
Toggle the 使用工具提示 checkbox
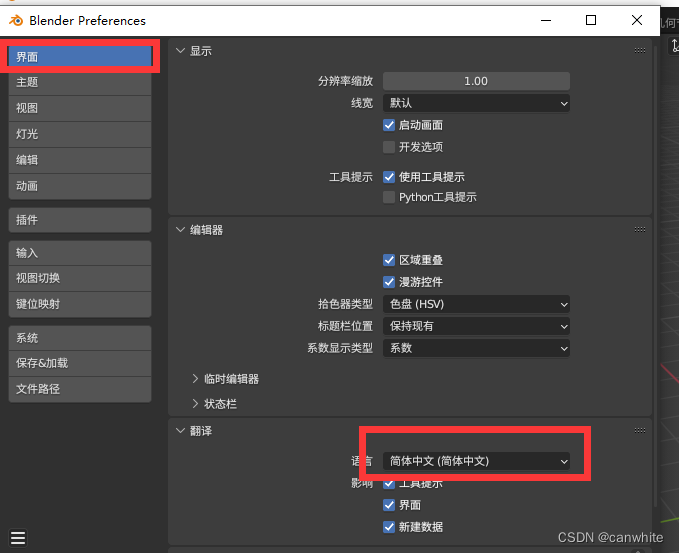[389, 177]
